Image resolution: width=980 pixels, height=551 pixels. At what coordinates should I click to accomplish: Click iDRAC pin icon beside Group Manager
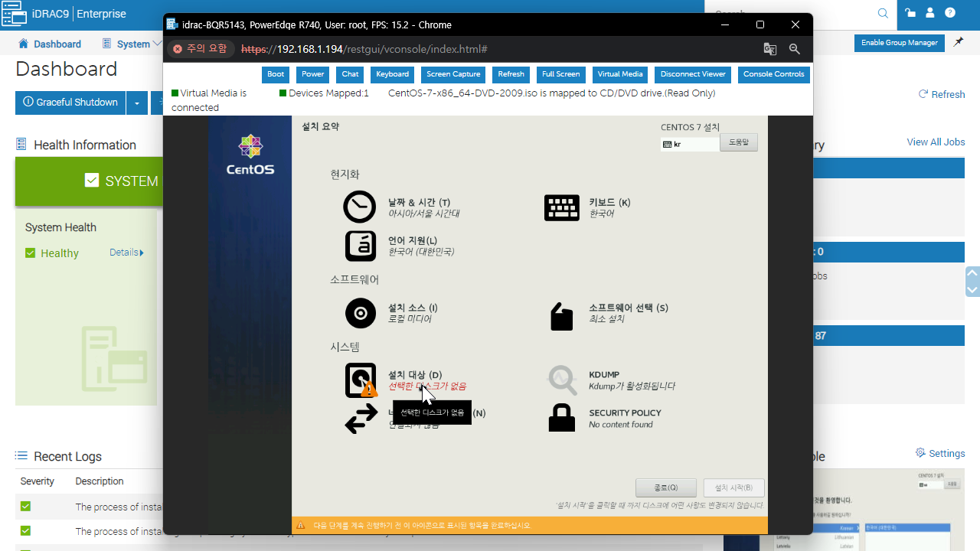click(x=959, y=42)
